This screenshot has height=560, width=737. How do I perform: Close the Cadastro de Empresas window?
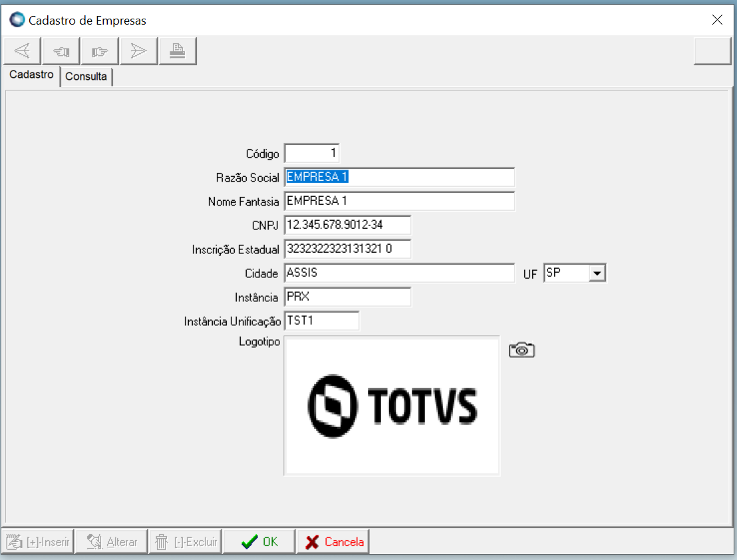pyautogui.click(x=717, y=20)
